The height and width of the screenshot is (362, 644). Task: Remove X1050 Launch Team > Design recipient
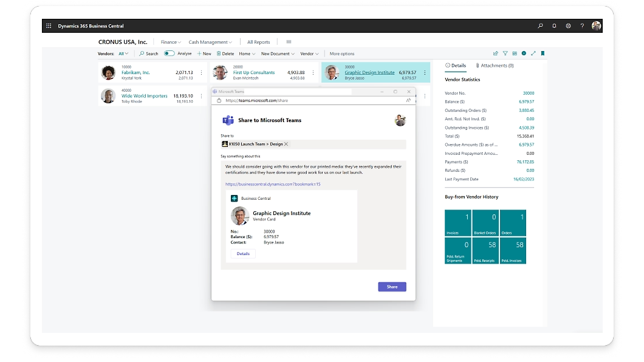286,144
